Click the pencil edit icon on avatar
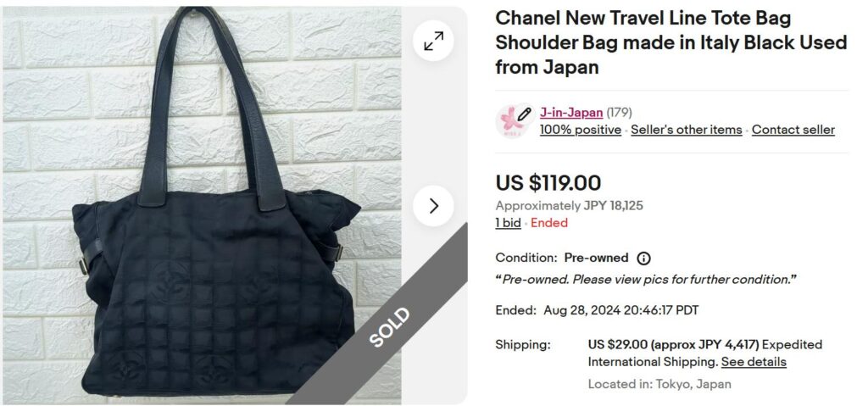 point(524,114)
